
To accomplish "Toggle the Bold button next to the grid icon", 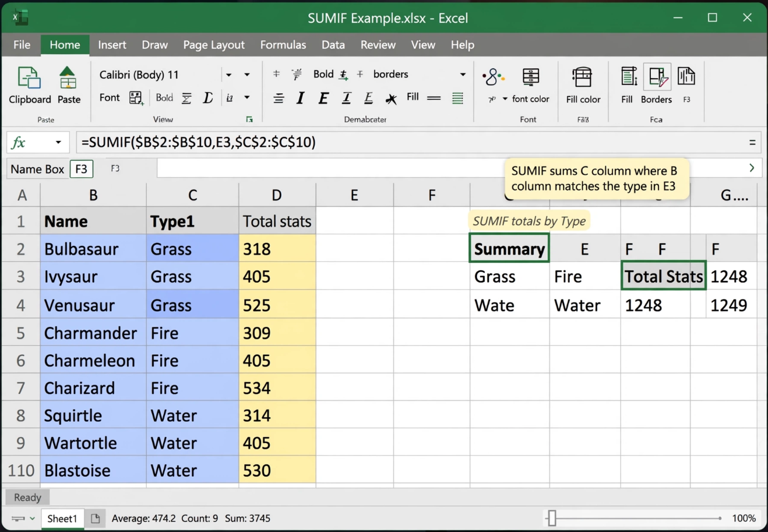I will pos(164,97).
